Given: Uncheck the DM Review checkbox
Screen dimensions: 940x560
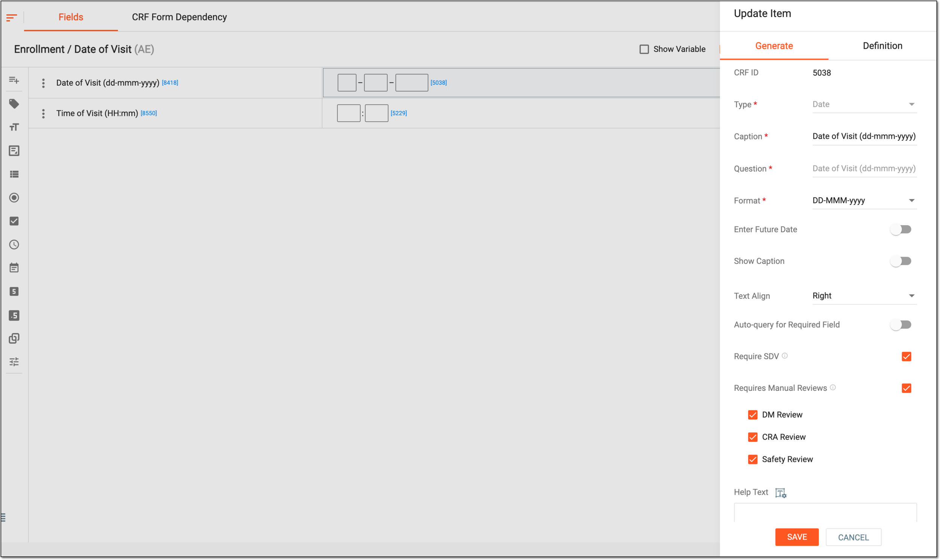Looking at the screenshot, I should [x=753, y=415].
